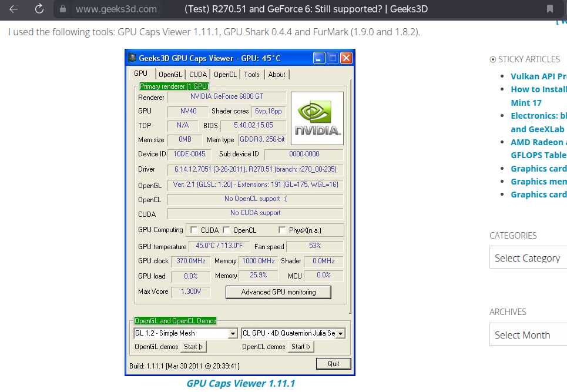Click the Mem type value GDDR3, 256-bit
The height and width of the screenshot is (392, 567).
[262, 140]
